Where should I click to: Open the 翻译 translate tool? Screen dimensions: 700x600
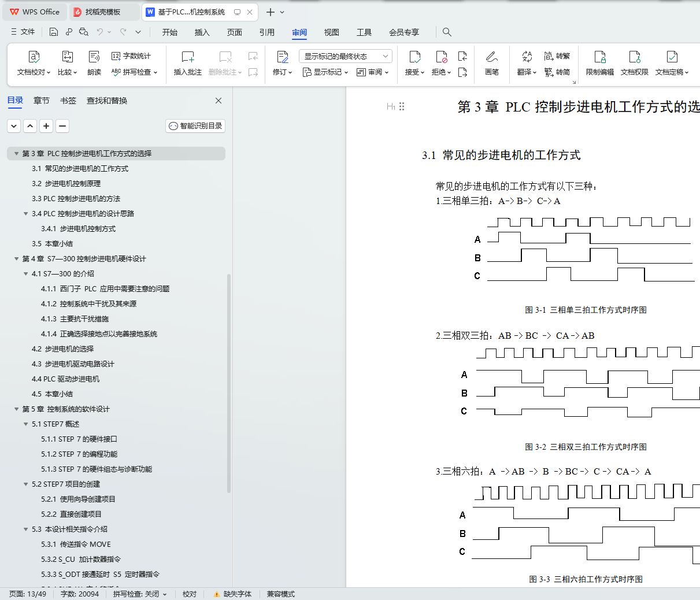pos(527,64)
